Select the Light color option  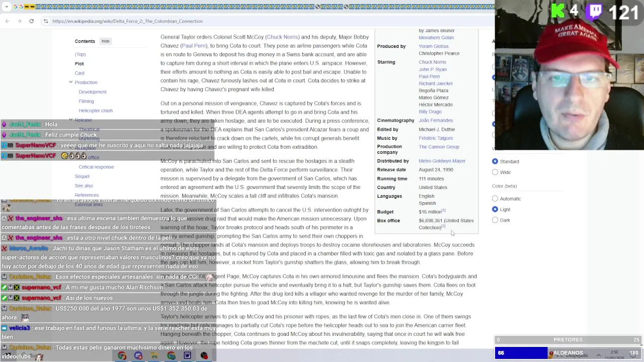tap(495, 209)
